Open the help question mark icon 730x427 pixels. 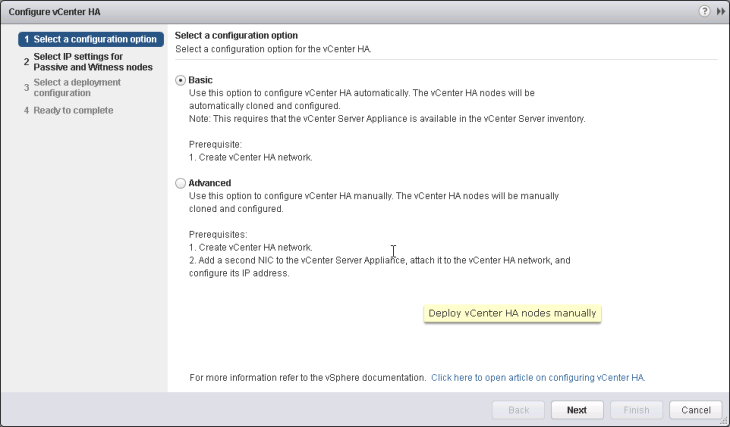pyautogui.click(x=706, y=10)
